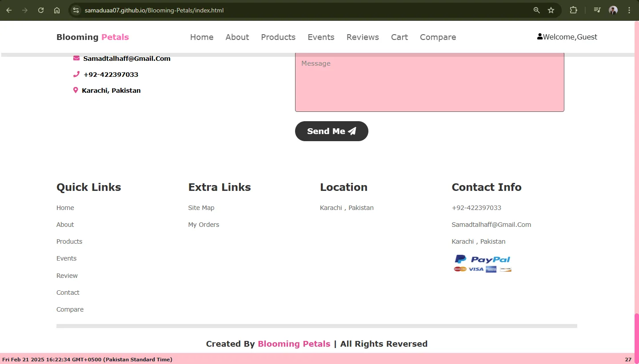639x364 pixels.
Task: Click the Extra Links heading
Action: [220, 187]
